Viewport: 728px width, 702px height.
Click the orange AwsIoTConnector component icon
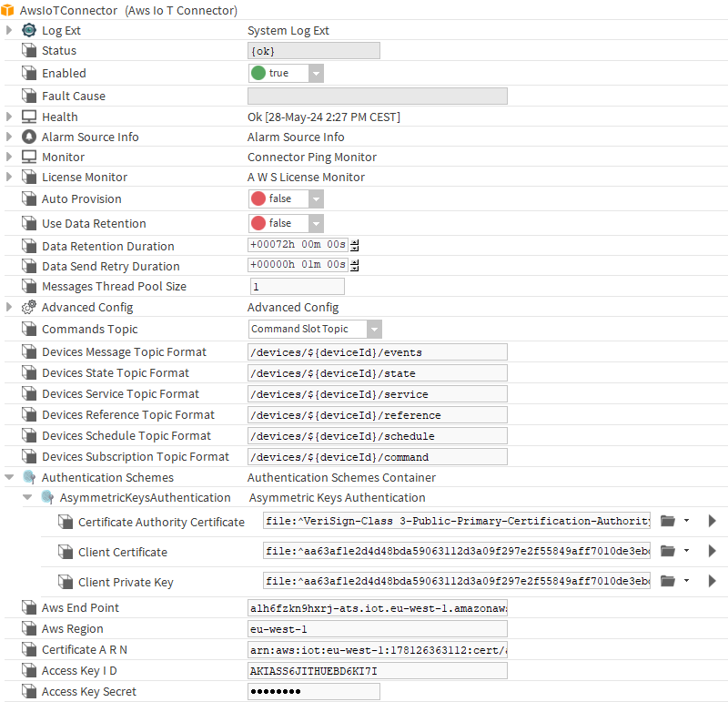7,10
